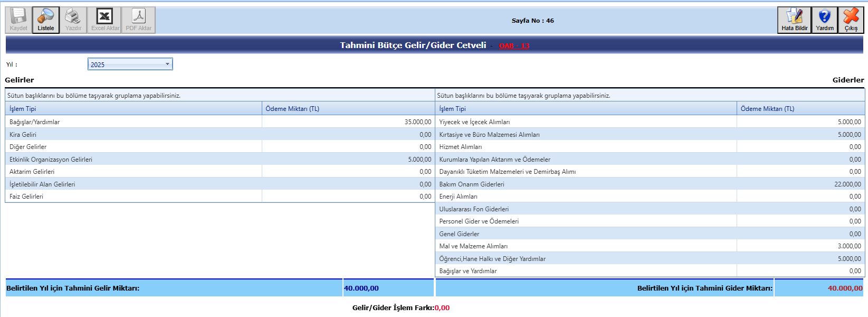
Task: Sort Gelirler by İşlem Tipi column header
Action: [x=23, y=109]
